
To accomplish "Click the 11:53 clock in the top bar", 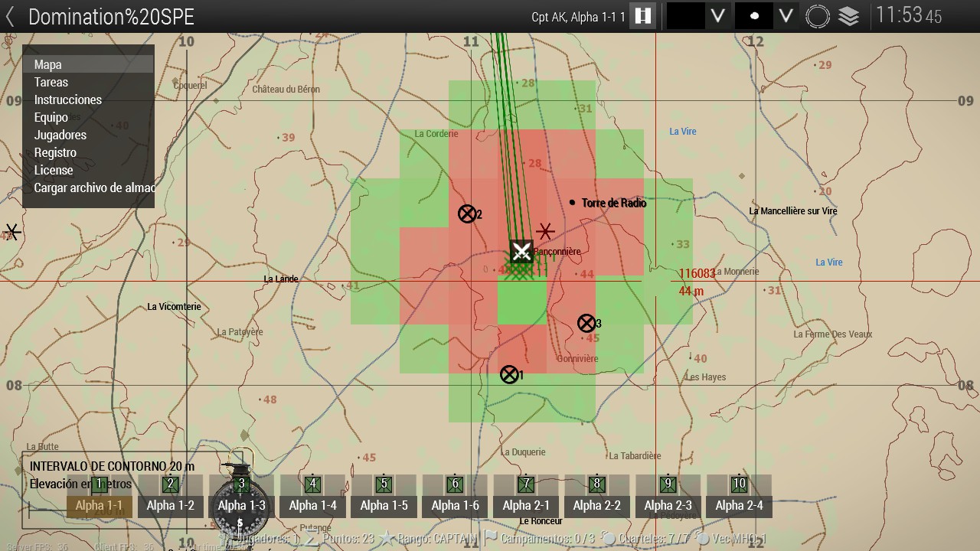I will [909, 16].
